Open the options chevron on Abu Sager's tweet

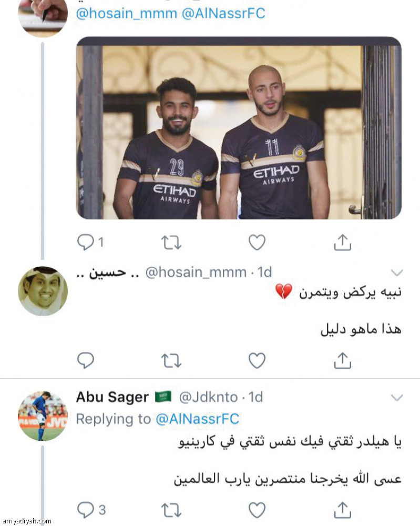[x=398, y=397]
